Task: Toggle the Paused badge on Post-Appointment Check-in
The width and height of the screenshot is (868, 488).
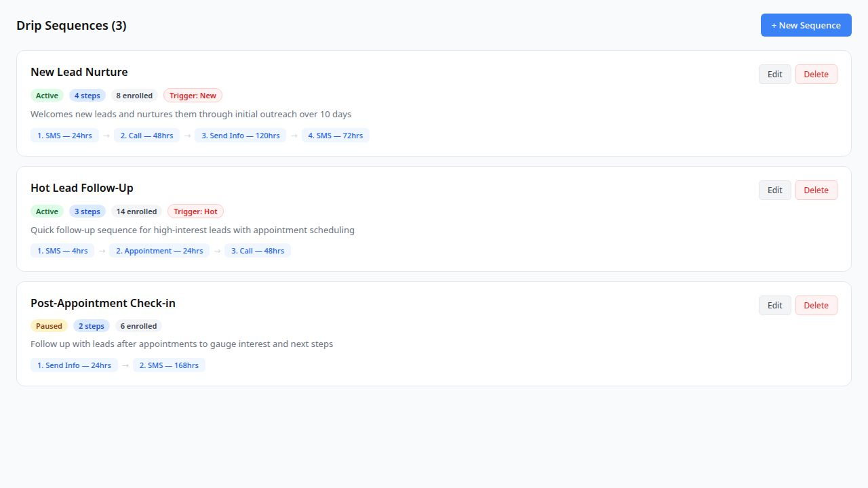Action: [x=49, y=325]
